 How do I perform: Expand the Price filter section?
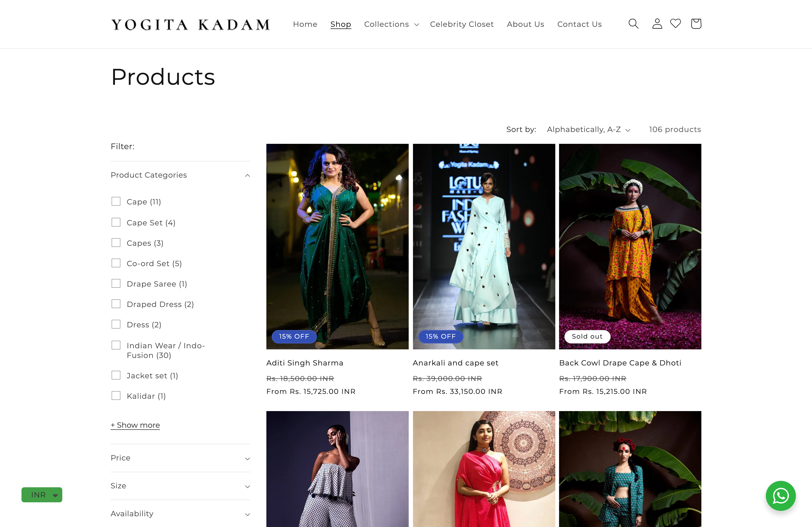point(247,459)
